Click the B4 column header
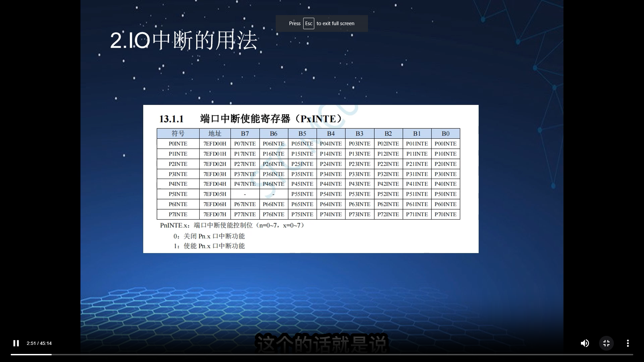Viewport: 644px width, 362px height. point(331,133)
